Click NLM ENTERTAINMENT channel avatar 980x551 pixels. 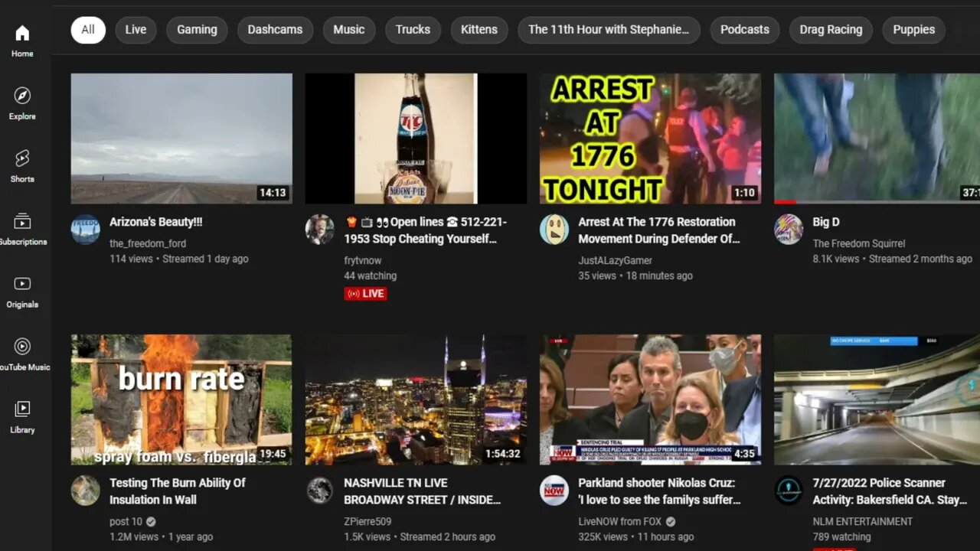(x=788, y=490)
